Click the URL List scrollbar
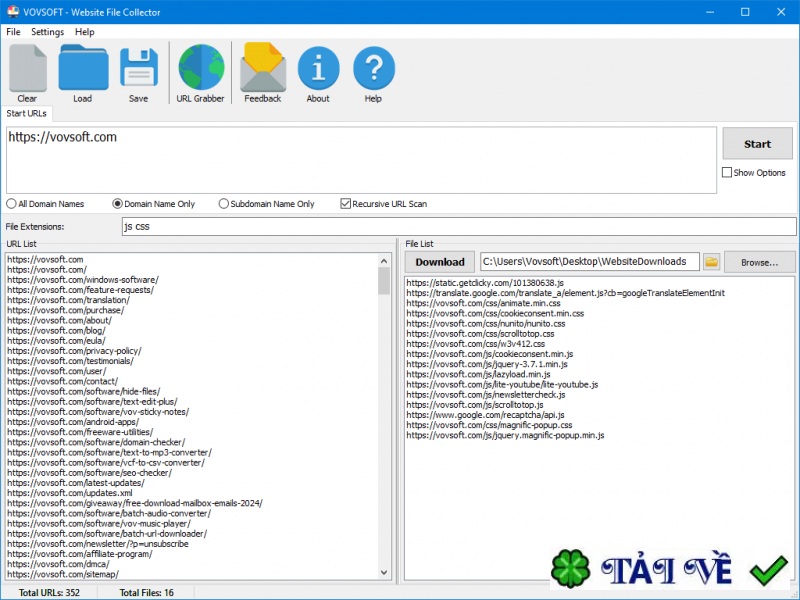This screenshot has width=800, height=600. pos(385,420)
